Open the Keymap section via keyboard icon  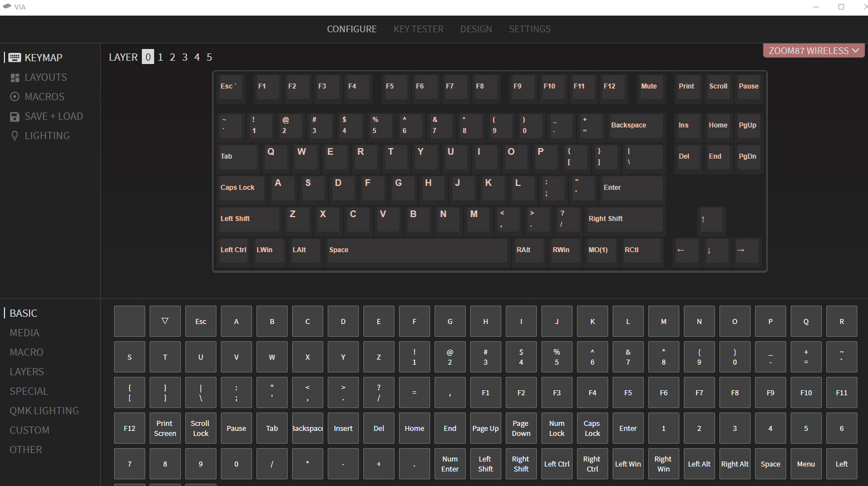point(15,58)
